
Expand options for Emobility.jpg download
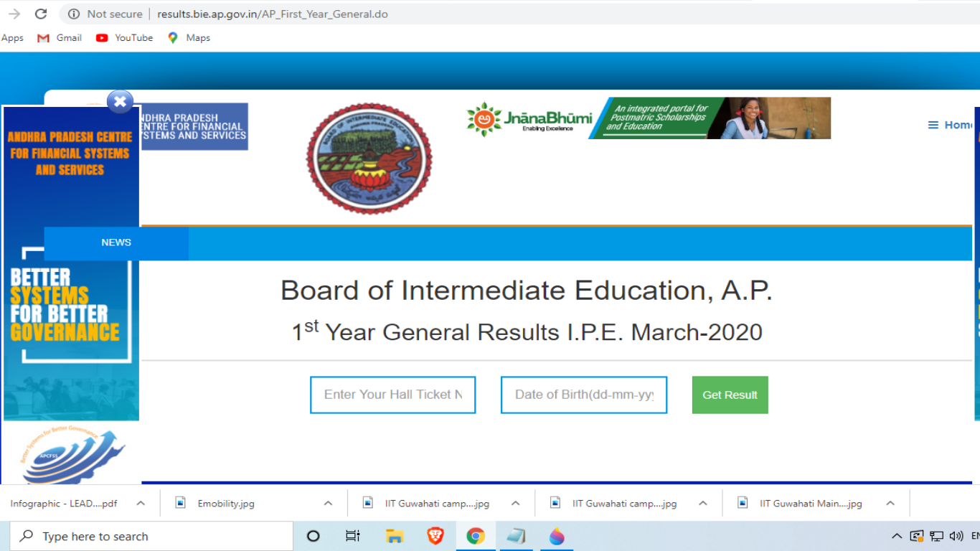[328, 504]
